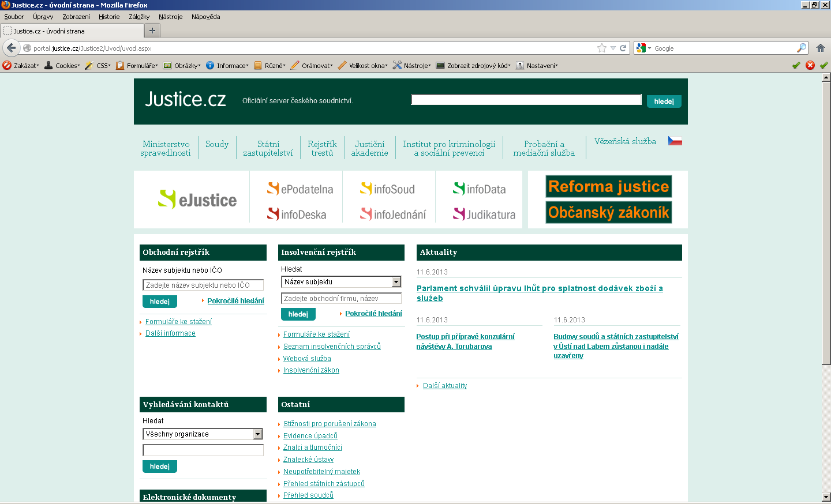Screen dimensions: 831x504
Task: Open the Reforma justice banner
Action: point(609,186)
